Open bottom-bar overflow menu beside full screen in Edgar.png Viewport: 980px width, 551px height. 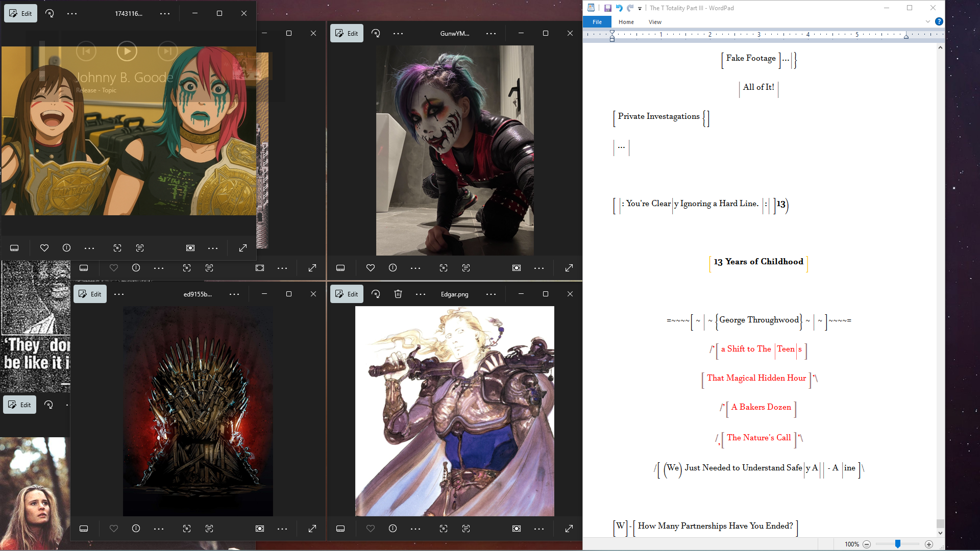[x=539, y=529]
